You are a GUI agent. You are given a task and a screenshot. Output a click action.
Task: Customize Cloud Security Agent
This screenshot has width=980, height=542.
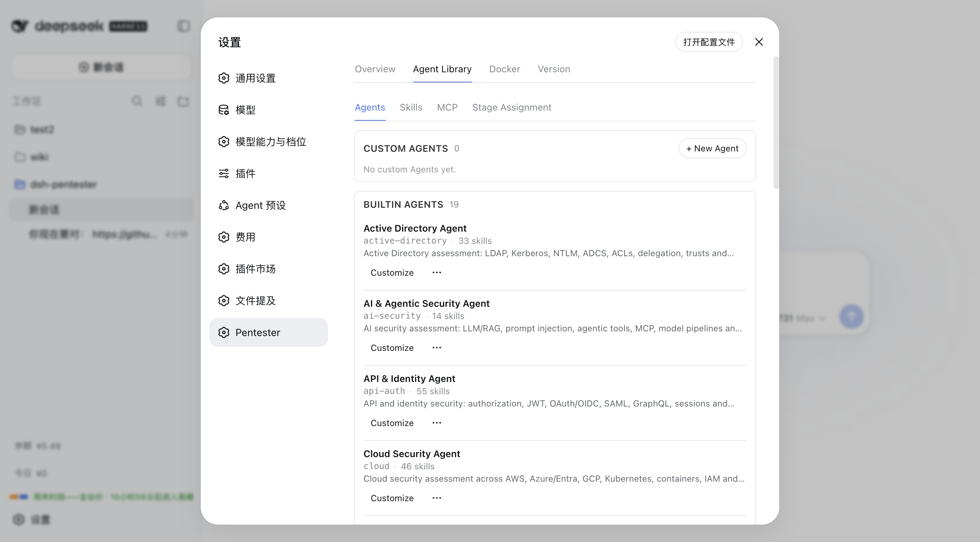point(392,498)
